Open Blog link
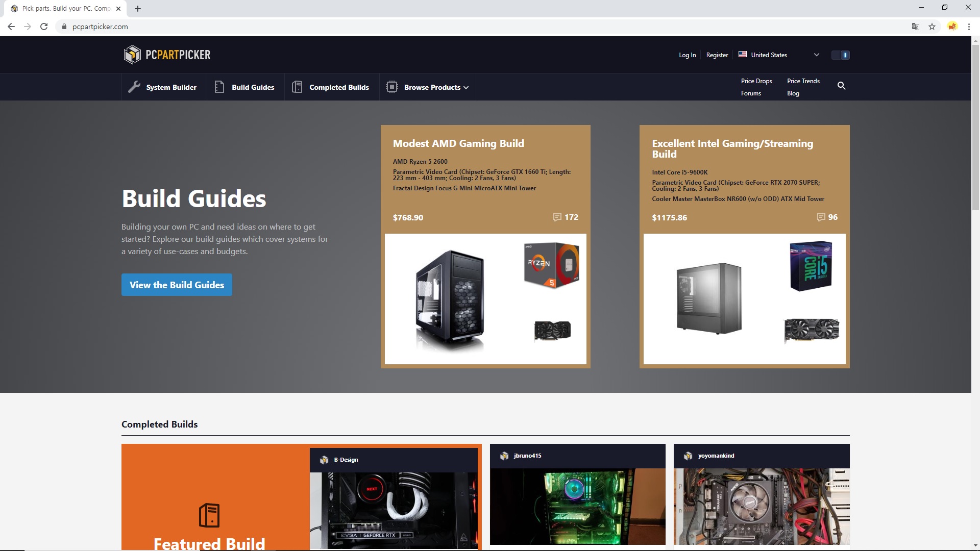 pyautogui.click(x=793, y=93)
